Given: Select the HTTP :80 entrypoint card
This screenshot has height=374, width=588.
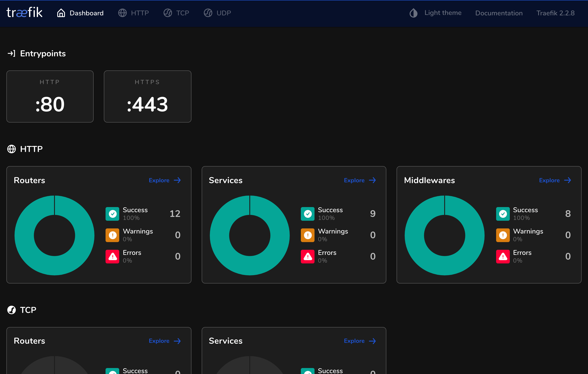Looking at the screenshot, I should pos(50,96).
